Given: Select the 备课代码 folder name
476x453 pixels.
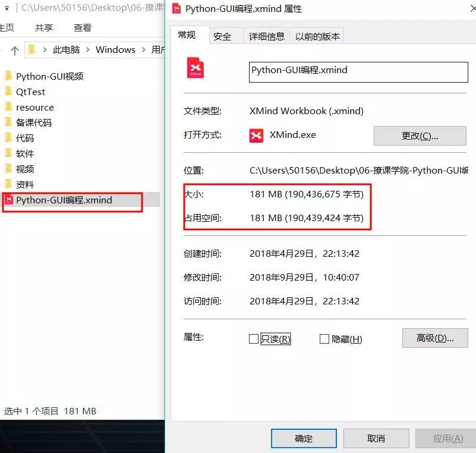Looking at the screenshot, I should [34, 122].
